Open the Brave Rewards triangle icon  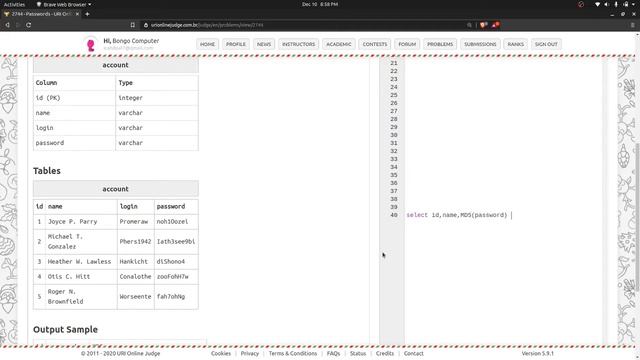point(495,25)
